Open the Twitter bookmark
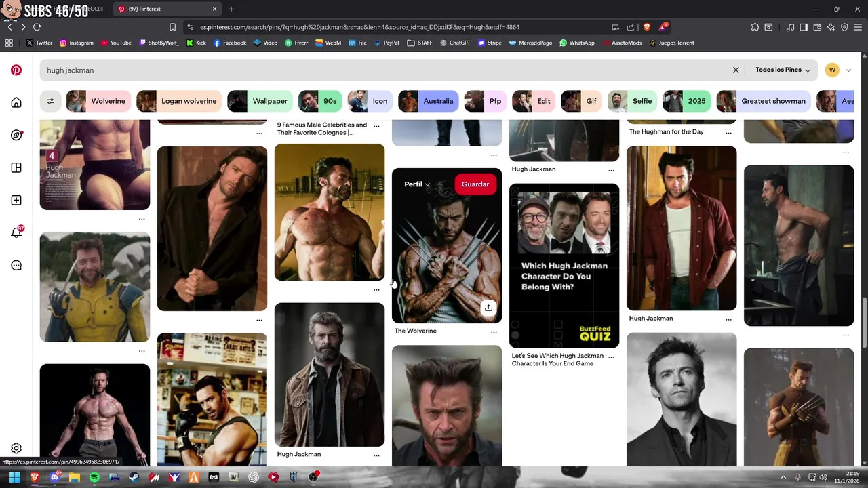 [39, 43]
